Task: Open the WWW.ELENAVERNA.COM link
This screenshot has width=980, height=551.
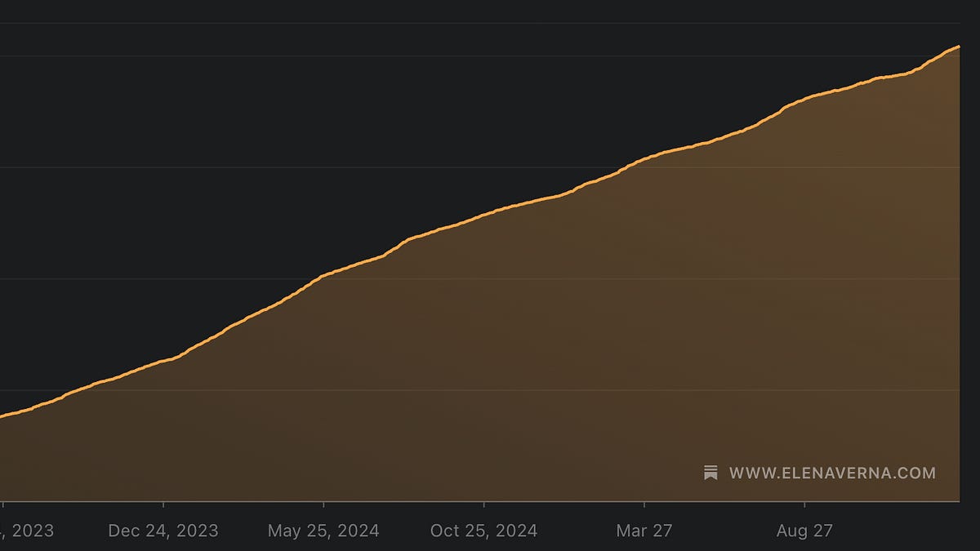Action: (831, 471)
